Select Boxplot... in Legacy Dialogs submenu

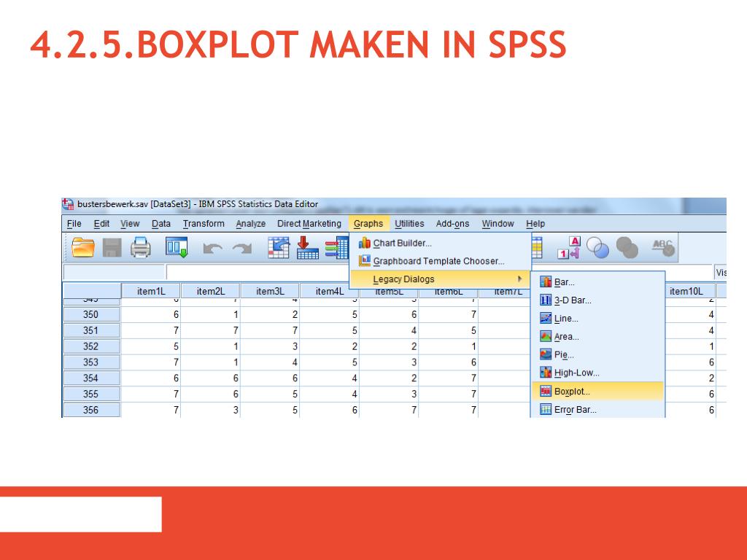pyautogui.click(x=597, y=392)
